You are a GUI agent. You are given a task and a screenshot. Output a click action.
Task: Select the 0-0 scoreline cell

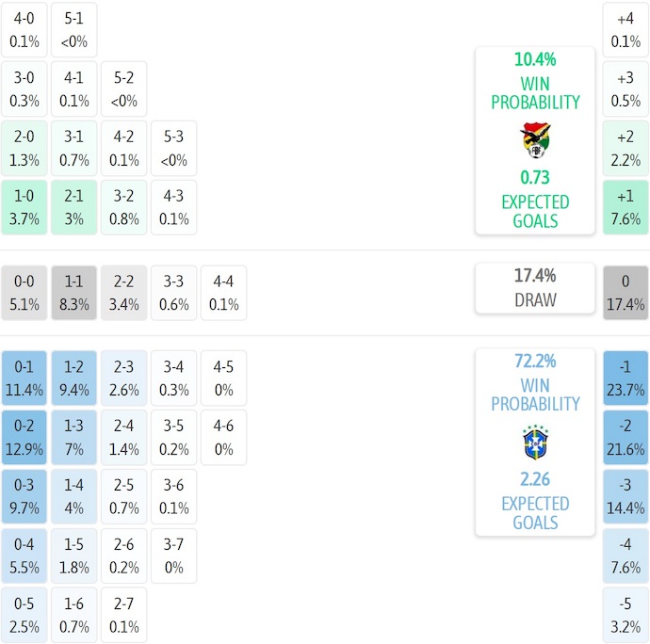click(24, 293)
